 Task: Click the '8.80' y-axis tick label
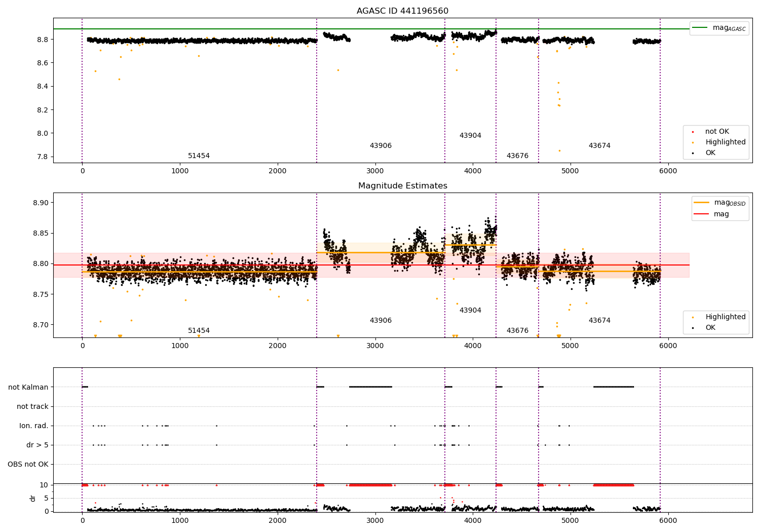[41, 264]
